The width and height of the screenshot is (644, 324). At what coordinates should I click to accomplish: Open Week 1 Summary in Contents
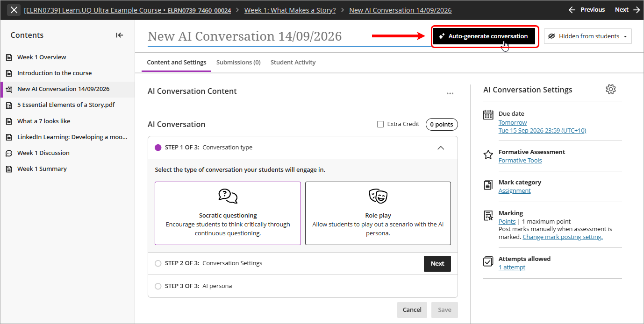(x=42, y=169)
